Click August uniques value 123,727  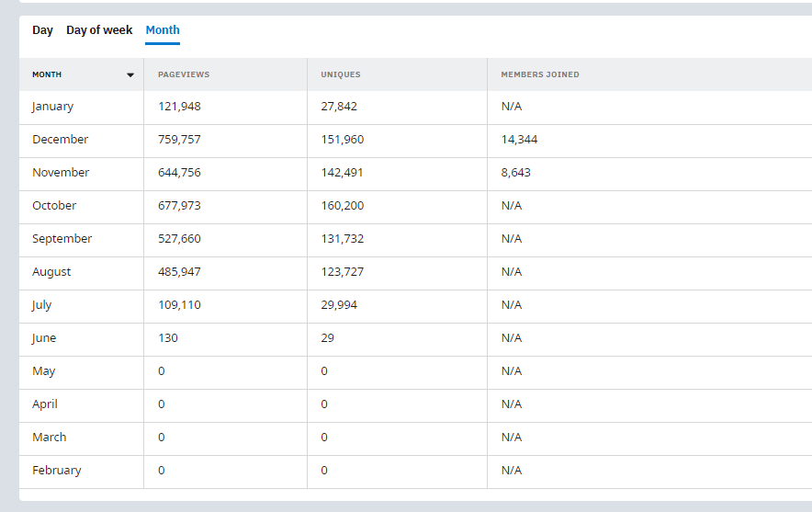(x=343, y=272)
